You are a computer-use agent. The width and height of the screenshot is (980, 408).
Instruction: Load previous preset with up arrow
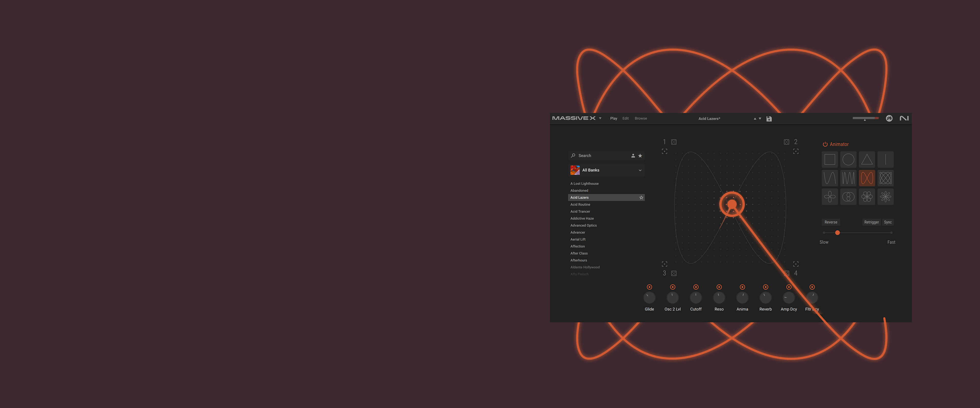[x=755, y=119]
